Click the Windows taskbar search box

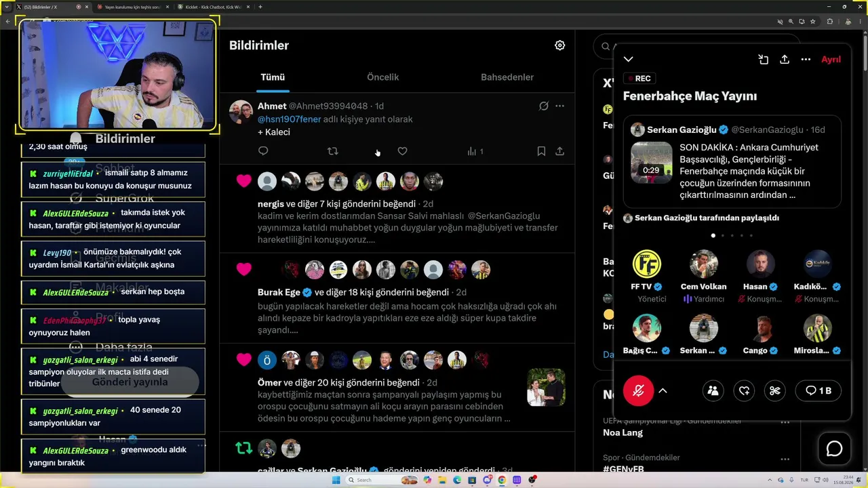coord(382,480)
